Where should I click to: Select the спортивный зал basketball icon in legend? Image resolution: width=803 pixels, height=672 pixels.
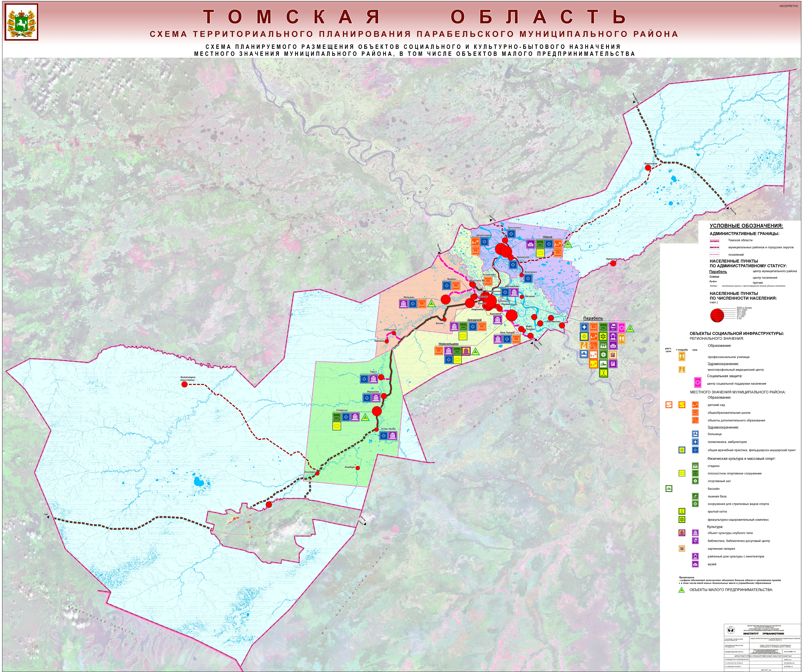point(695,481)
